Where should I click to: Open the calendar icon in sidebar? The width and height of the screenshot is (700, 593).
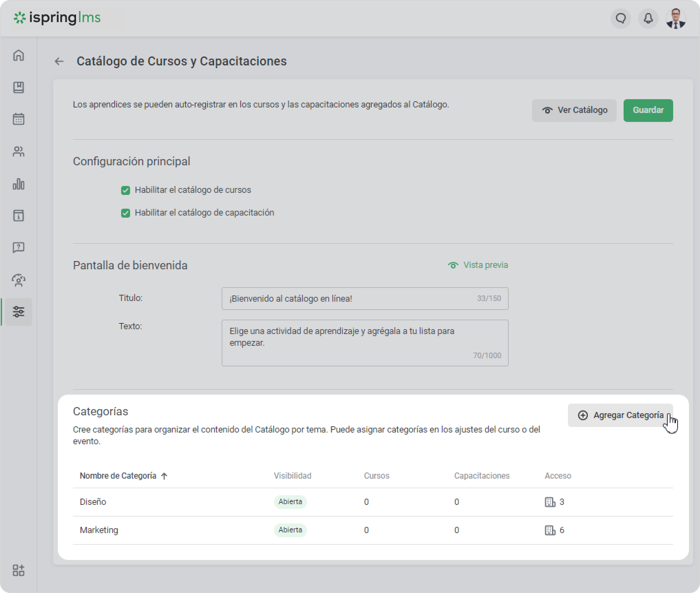(x=19, y=119)
